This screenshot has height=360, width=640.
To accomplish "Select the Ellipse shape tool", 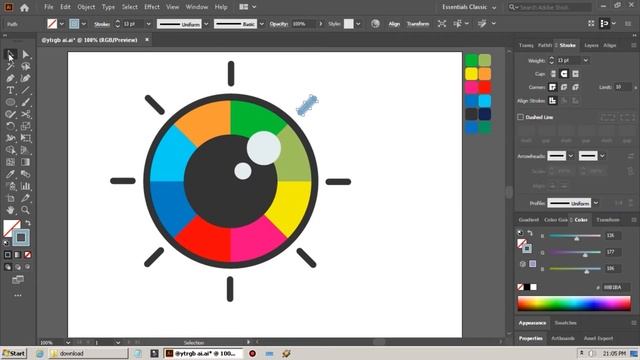I will click(11, 102).
